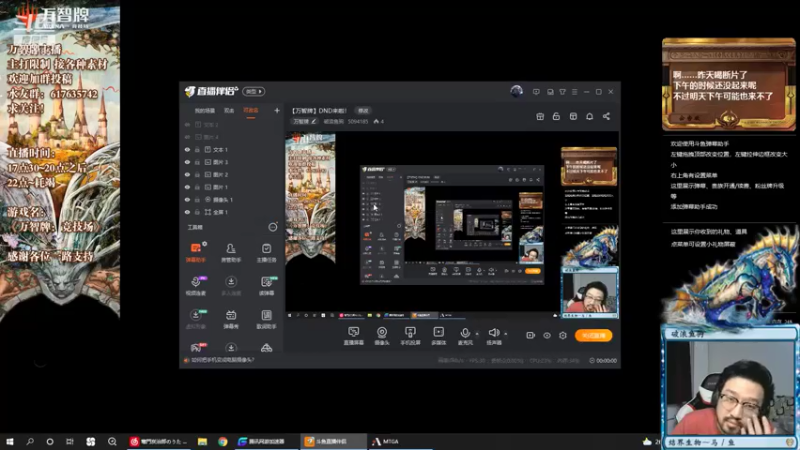The image size is (800, 450).
Task: Open the settings gear beside start button
Action: [x=563, y=335]
